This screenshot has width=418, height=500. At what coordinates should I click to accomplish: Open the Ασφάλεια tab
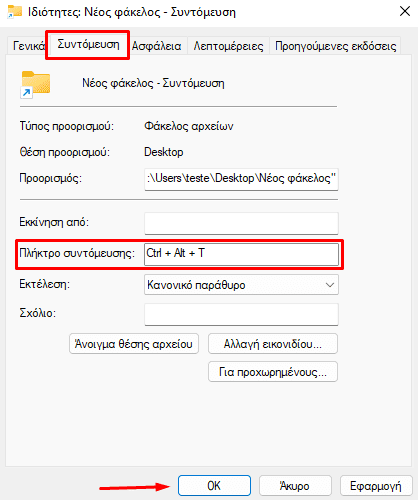click(157, 46)
